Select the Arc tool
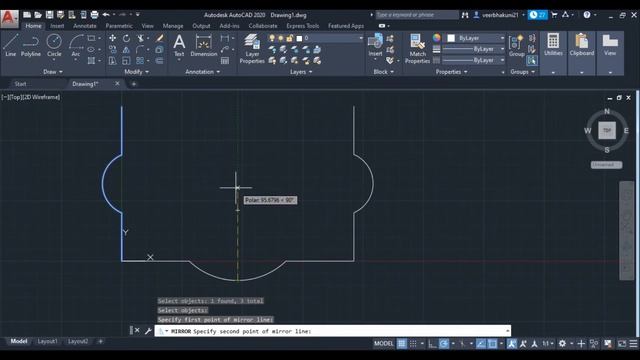Image resolution: width=640 pixels, height=360 pixels. tap(76, 46)
